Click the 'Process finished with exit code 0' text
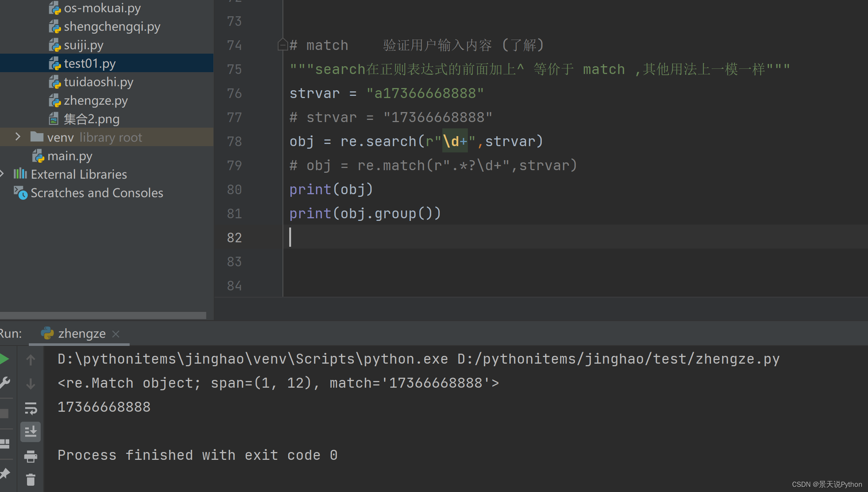The image size is (868, 492). pyautogui.click(x=197, y=455)
